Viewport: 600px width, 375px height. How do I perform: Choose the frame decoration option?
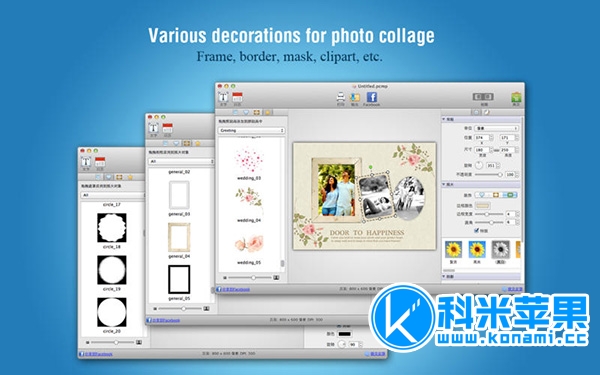496,195
